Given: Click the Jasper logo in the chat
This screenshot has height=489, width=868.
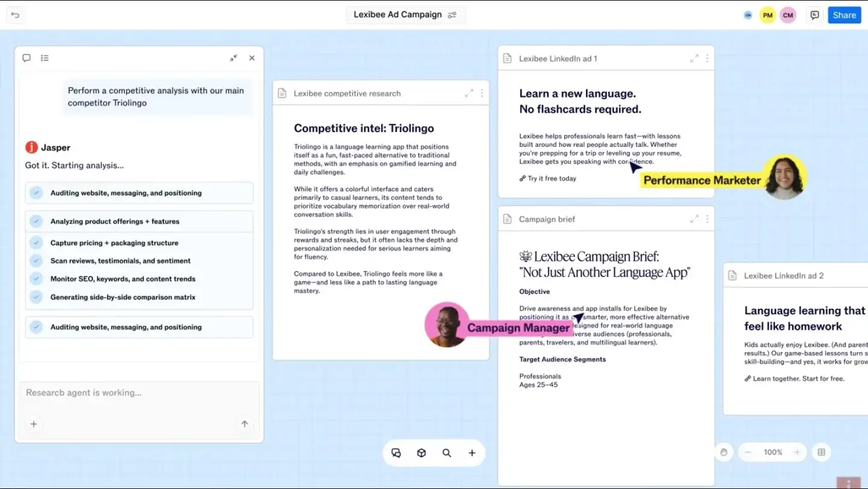Looking at the screenshot, I should (x=31, y=148).
